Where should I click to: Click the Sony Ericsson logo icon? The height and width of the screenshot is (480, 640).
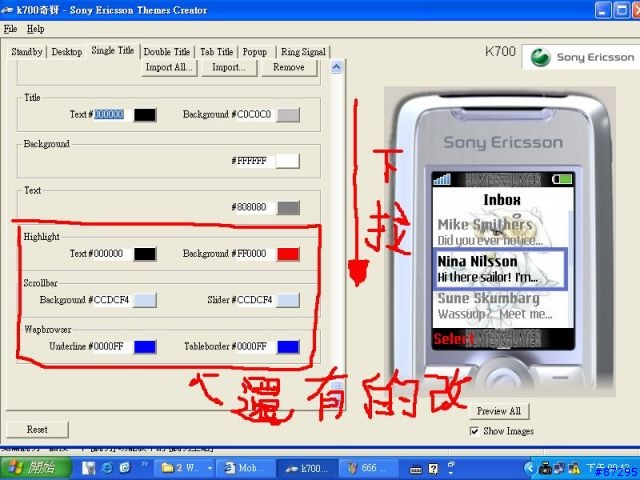[540, 57]
